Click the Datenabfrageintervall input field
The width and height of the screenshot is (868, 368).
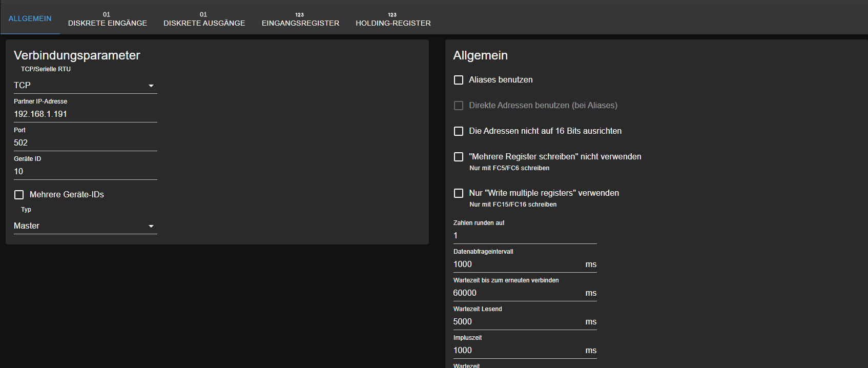pyautogui.click(x=518, y=264)
